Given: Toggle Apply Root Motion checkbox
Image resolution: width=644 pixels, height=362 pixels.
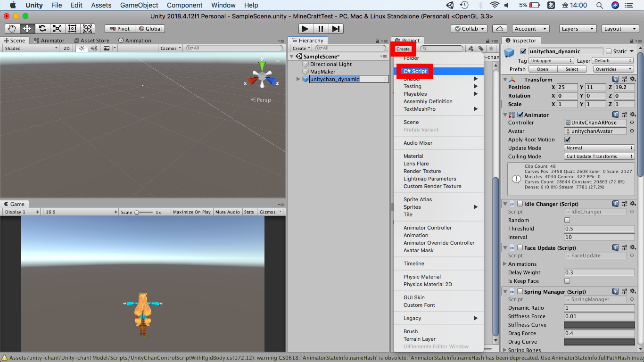Looking at the screenshot, I should coord(567,140).
